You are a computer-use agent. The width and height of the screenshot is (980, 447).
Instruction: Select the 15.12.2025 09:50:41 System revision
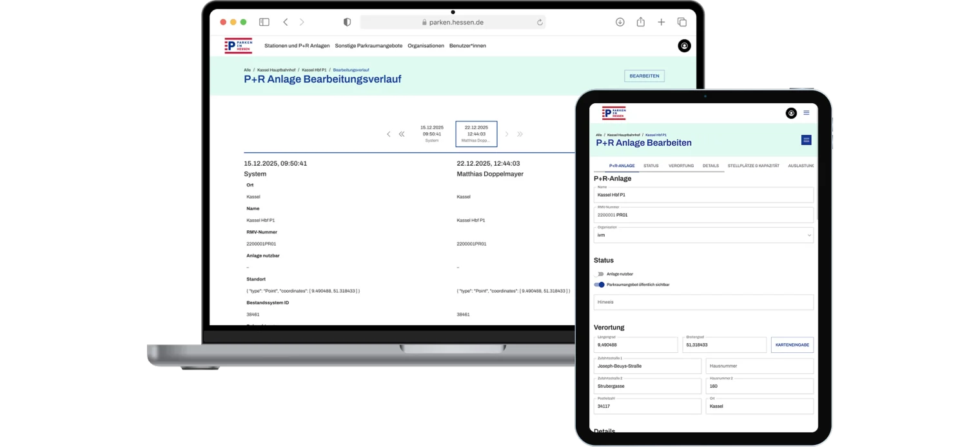coord(432,134)
